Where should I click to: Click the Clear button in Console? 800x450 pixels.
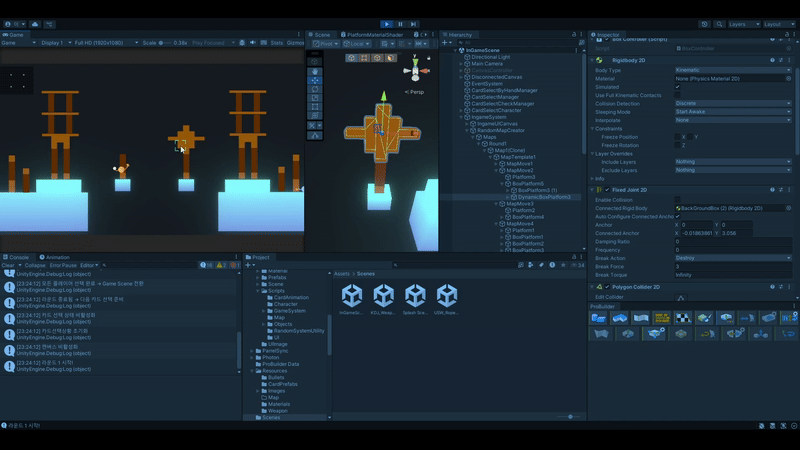[8, 265]
